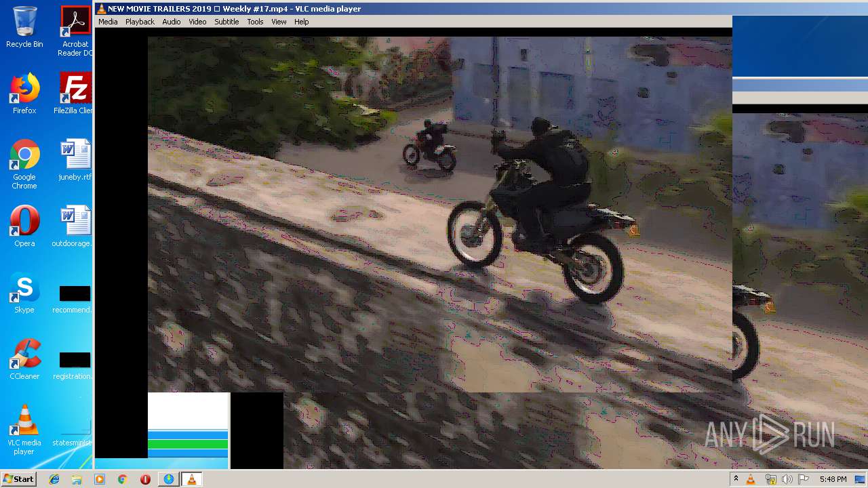868x488 pixels.
Task: Open the Video menu
Action: coord(197,22)
